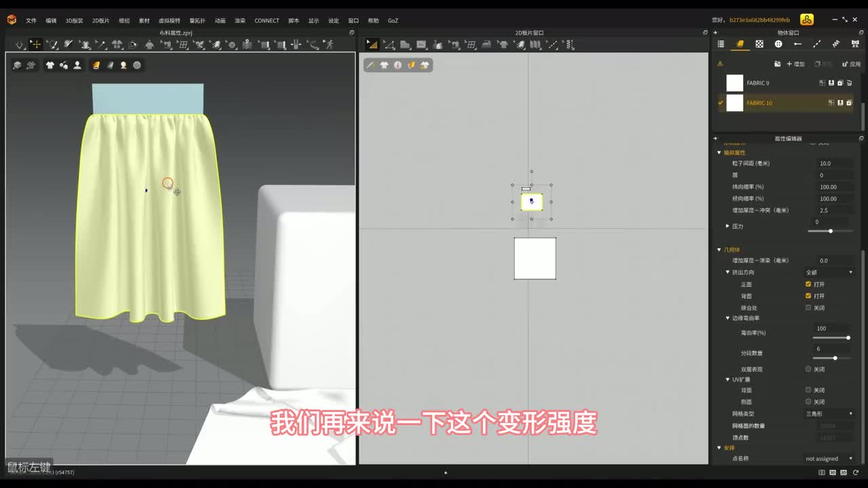Viewport: 868px width, 488px height.
Task: Open the button tab in object window
Action: pyautogui.click(x=778, y=44)
